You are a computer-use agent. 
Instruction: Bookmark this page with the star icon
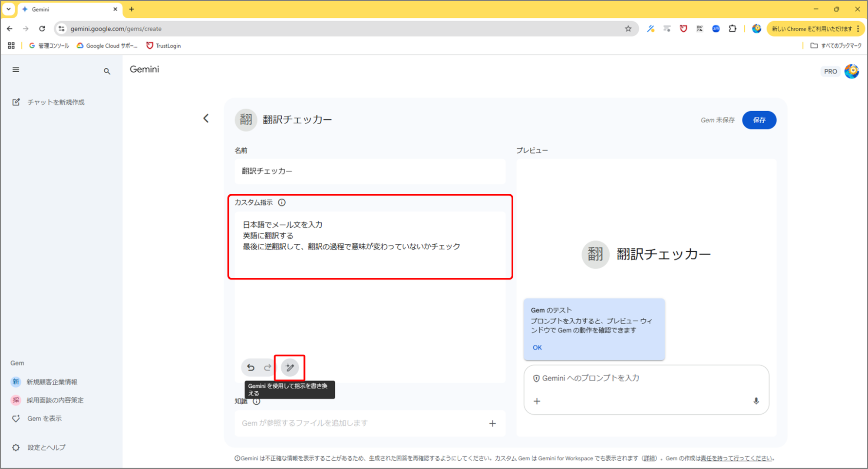tap(628, 29)
